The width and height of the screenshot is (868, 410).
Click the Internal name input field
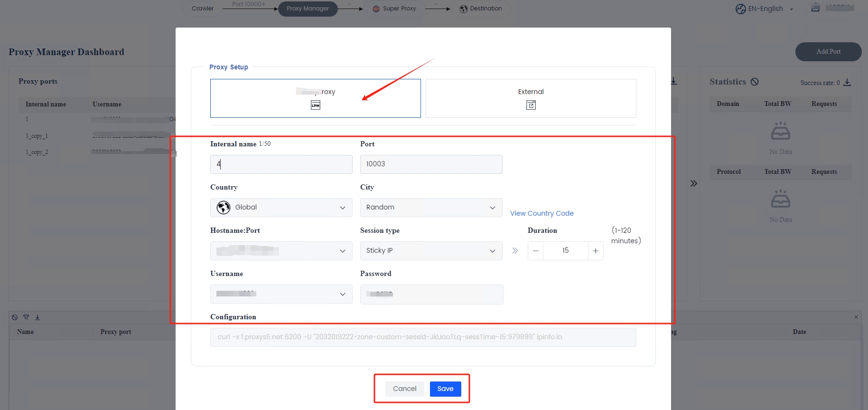pyautogui.click(x=281, y=164)
